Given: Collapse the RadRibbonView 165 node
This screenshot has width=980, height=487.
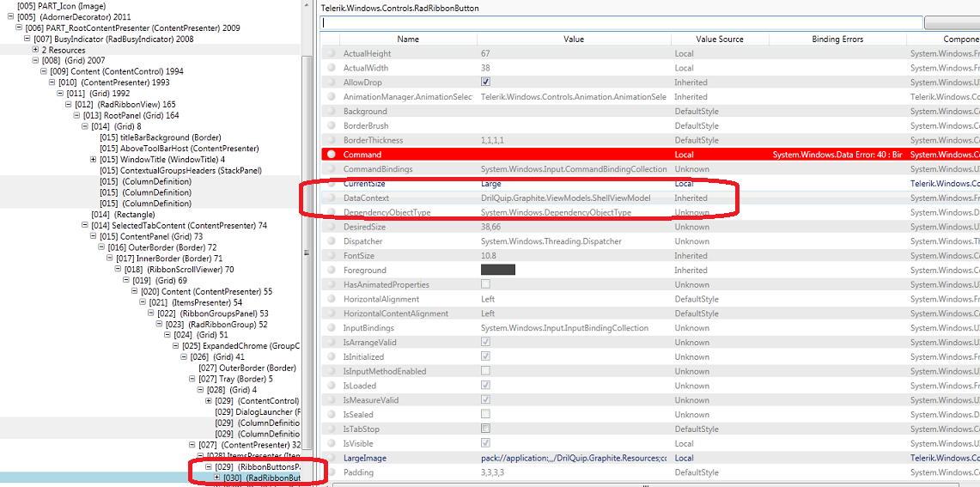Looking at the screenshot, I should (x=69, y=105).
